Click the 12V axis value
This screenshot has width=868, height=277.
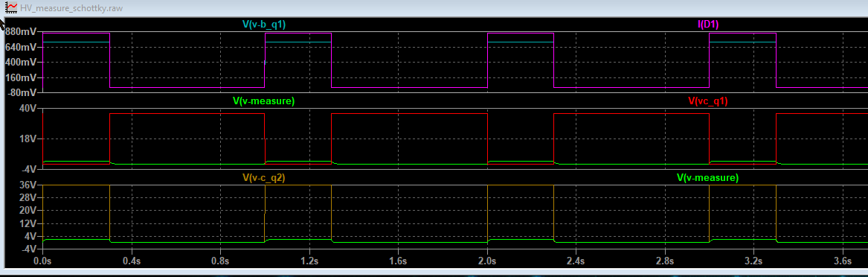click(28, 223)
